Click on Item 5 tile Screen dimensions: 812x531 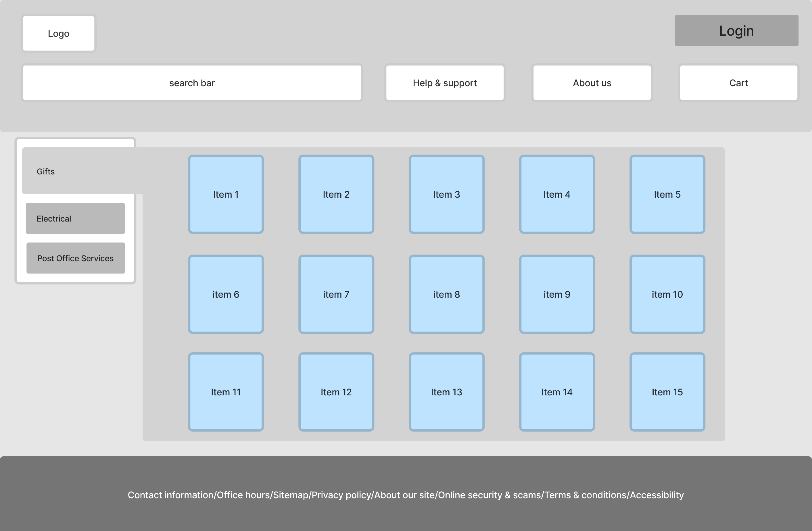click(x=667, y=195)
